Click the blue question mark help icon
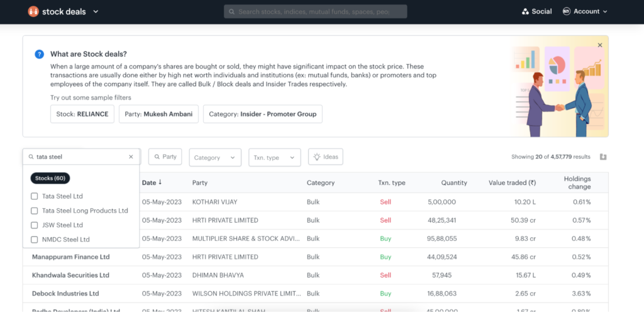 39,54
